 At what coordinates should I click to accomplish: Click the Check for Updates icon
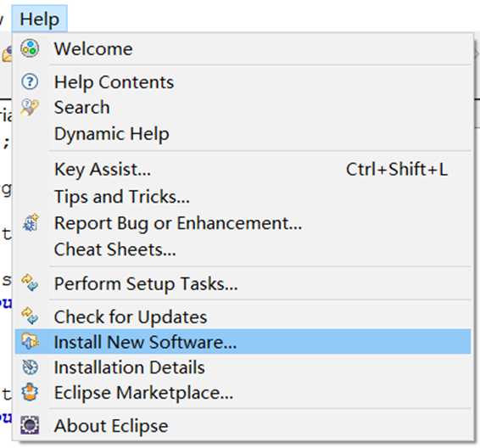(x=30, y=316)
